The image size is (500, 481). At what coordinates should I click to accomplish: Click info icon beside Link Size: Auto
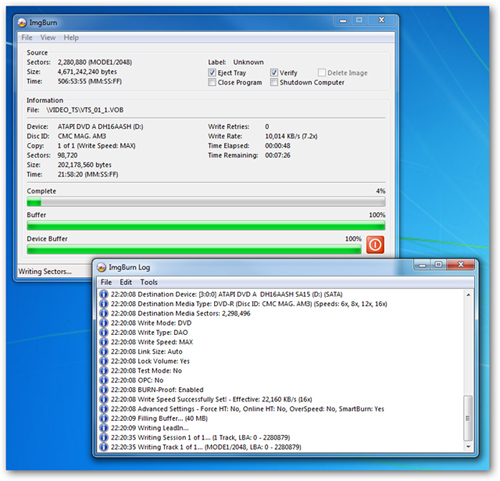tap(104, 352)
